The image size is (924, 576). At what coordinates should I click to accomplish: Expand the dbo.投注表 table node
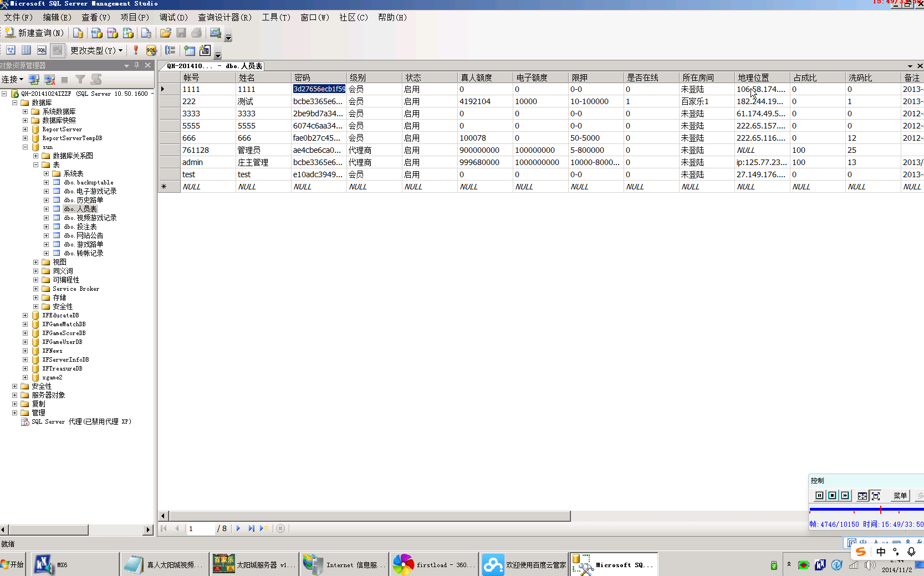[47, 227]
